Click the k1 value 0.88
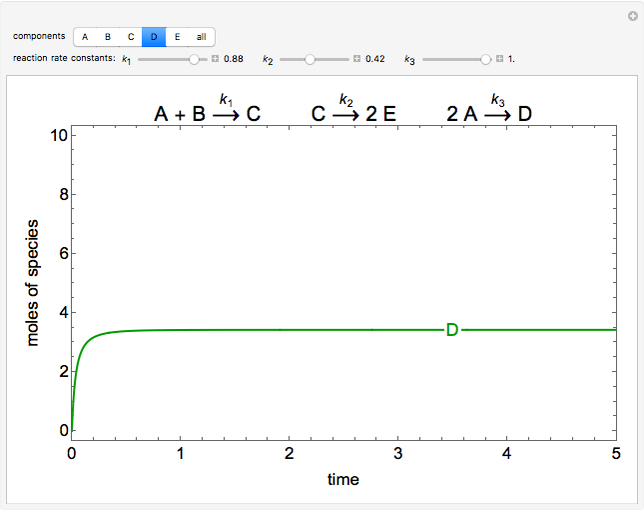 tap(234, 60)
